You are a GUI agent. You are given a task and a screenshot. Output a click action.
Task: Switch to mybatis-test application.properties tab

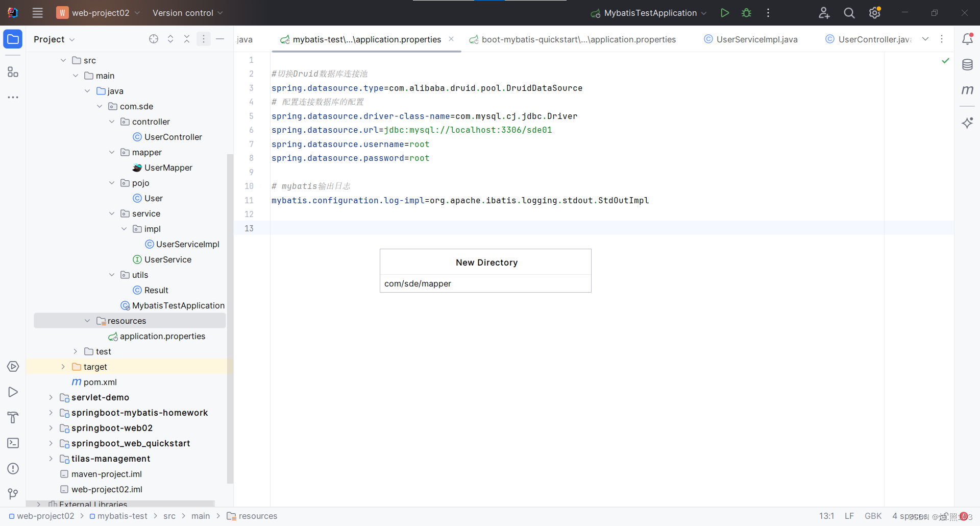[x=366, y=39]
